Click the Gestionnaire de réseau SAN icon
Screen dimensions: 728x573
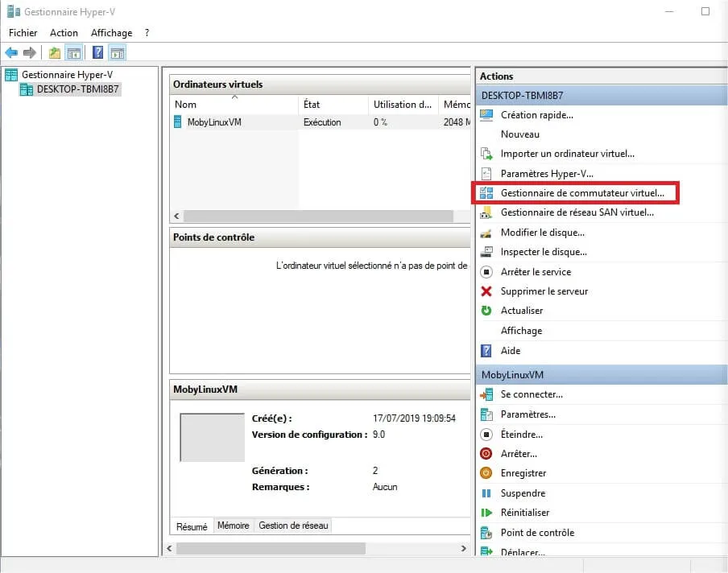(x=486, y=212)
